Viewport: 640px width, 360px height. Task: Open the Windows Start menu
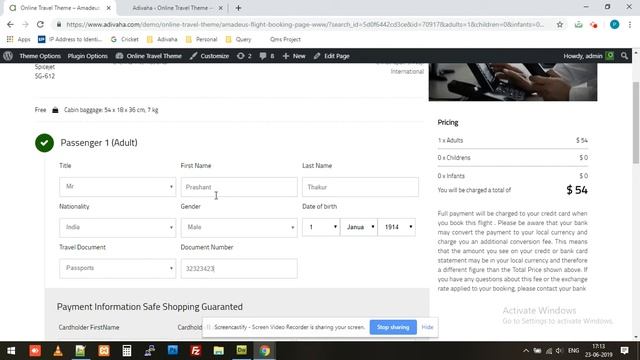point(11,351)
